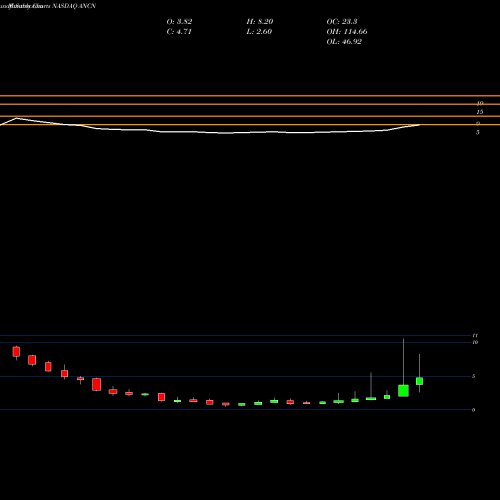Click the 11 label on price axis
Viewport: 500px width, 500px height.
click(x=475, y=335)
